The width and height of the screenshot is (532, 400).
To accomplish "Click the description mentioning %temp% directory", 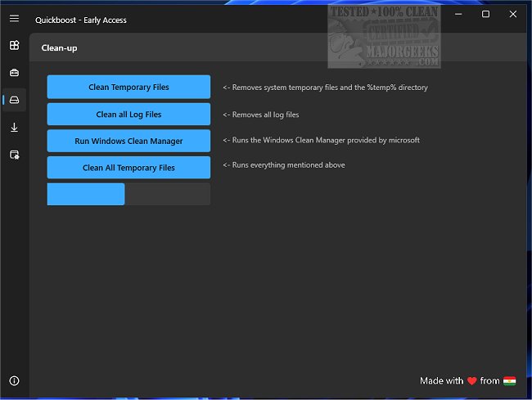I will point(326,88).
